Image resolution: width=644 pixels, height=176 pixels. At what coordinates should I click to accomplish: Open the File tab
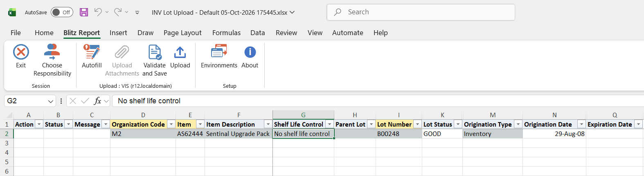point(16,33)
